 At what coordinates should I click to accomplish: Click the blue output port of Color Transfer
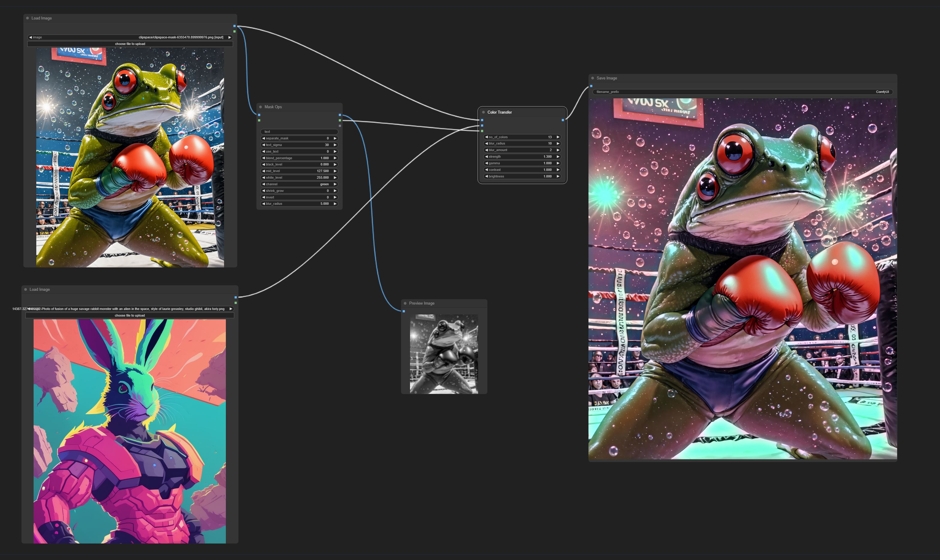(563, 120)
